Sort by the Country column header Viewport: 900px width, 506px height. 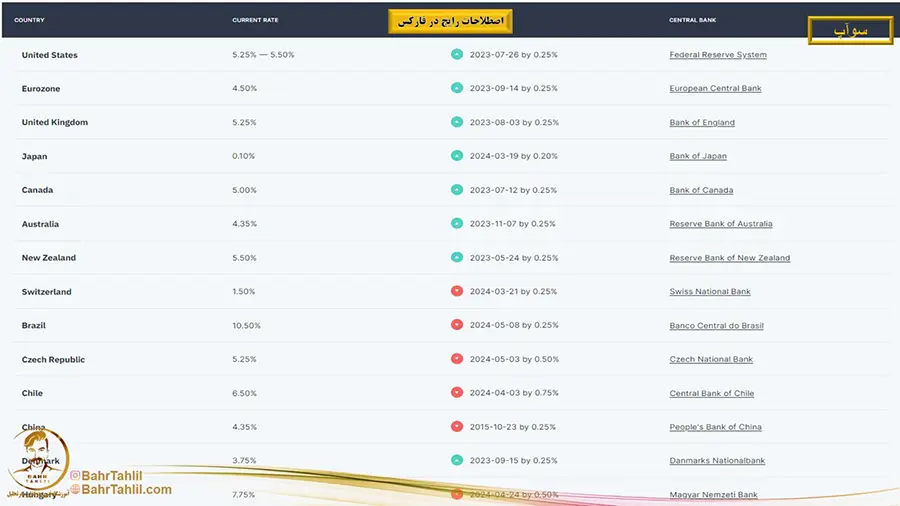point(29,20)
